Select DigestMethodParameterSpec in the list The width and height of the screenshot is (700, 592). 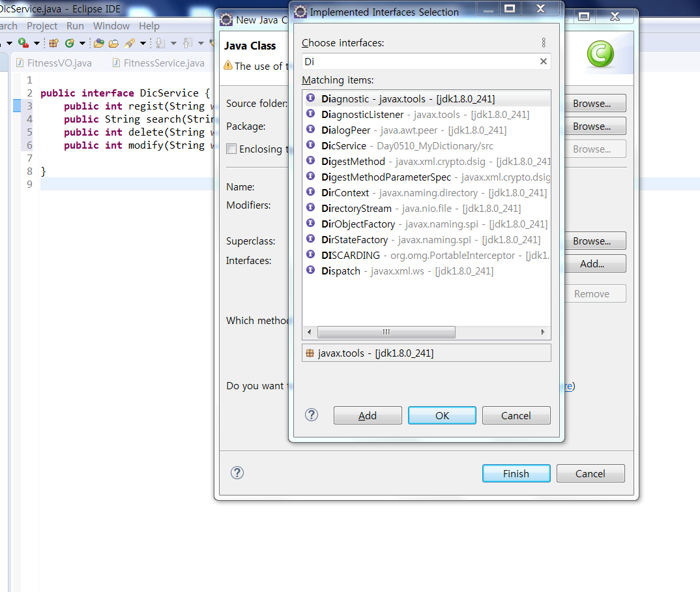pos(426,177)
